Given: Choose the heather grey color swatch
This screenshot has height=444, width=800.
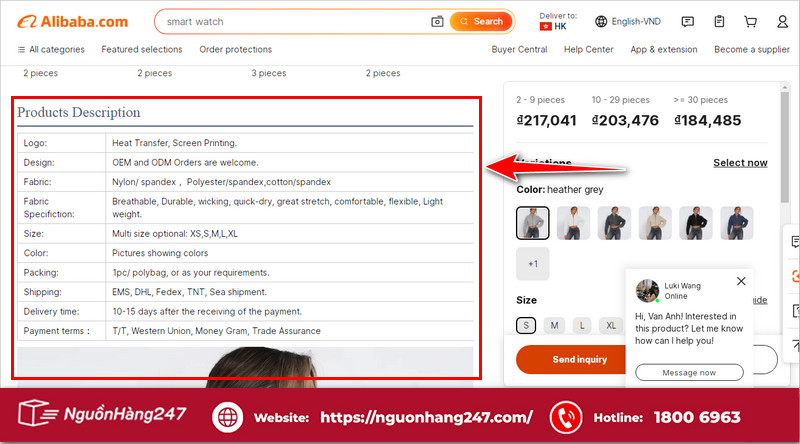Looking at the screenshot, I should pyautogui.click(x=533, y=222).
